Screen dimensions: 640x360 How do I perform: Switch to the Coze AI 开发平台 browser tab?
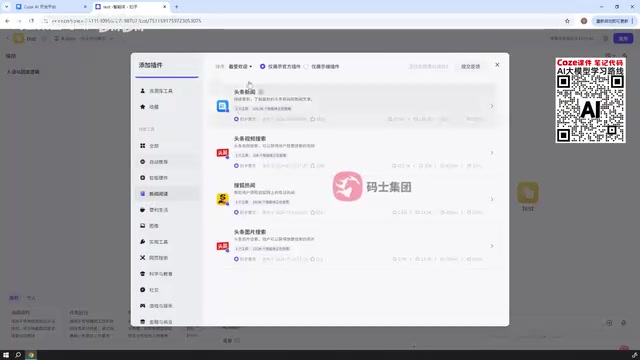pos(50,7)
